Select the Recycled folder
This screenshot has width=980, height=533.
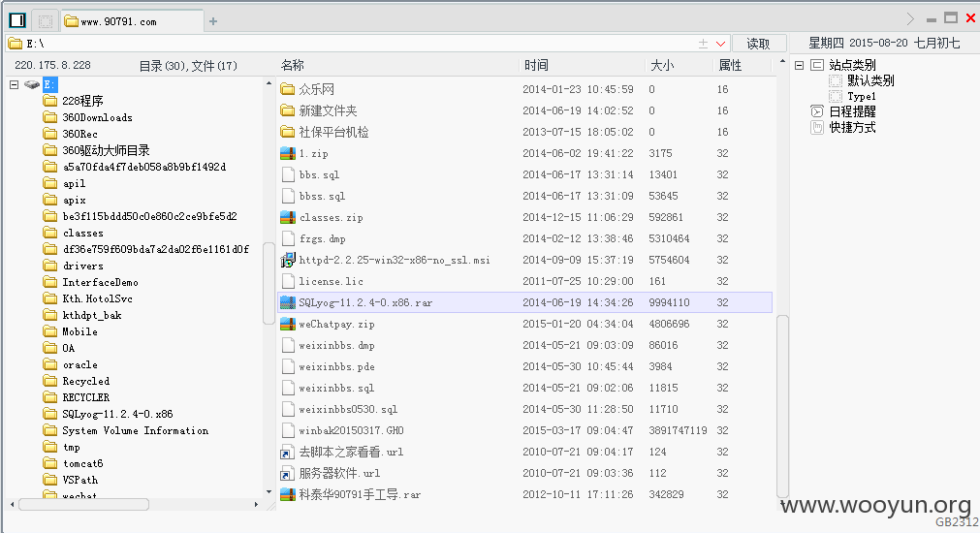[x=85, y=381]
